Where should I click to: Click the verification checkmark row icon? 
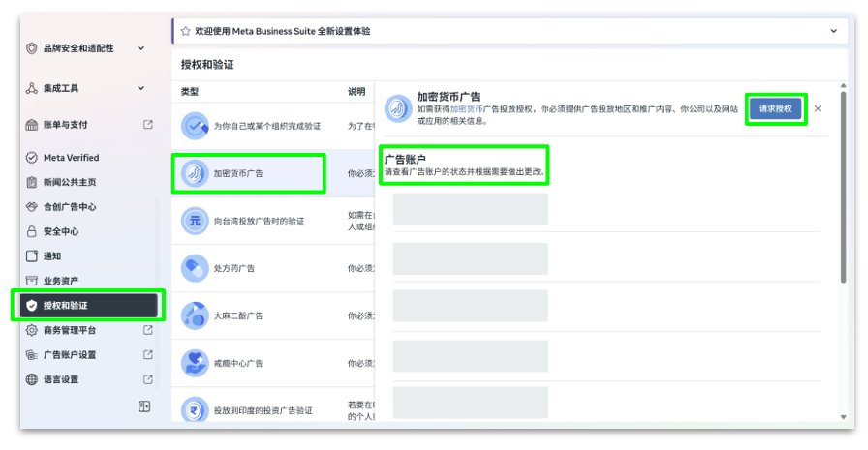[195, 126]
